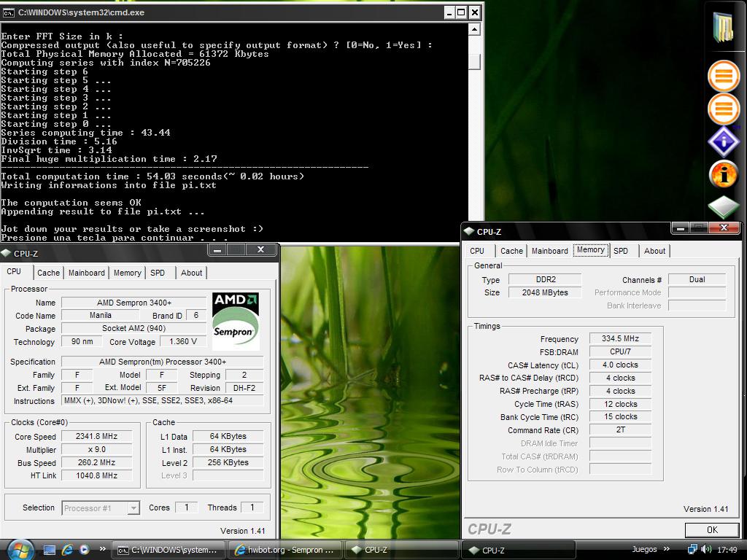Click the right CPU-Z window title icon
The width and height of the screenshot is (747, 560).
469,231
